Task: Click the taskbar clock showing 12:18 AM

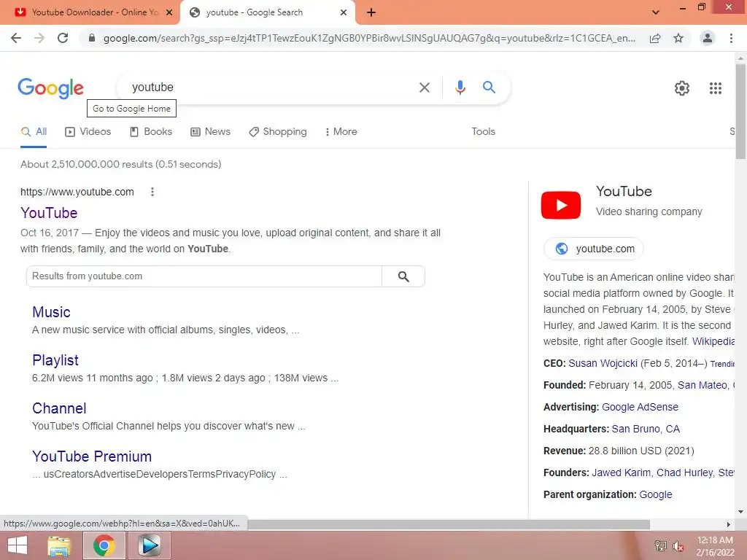Action: pos(715,540)
